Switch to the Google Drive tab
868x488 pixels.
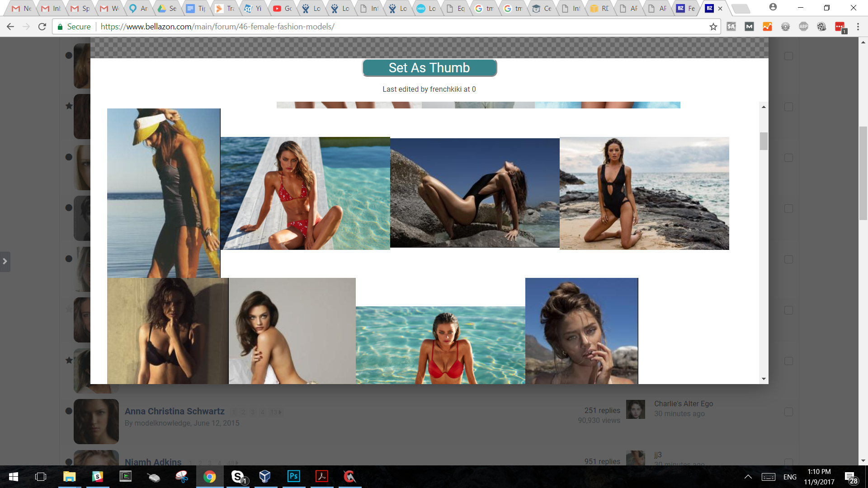tap(166, 8)
